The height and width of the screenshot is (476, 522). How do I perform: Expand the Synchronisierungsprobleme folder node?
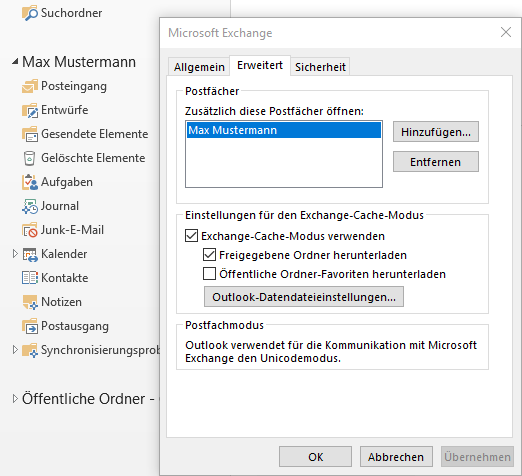pyautogui.click(x=15, y=350)
